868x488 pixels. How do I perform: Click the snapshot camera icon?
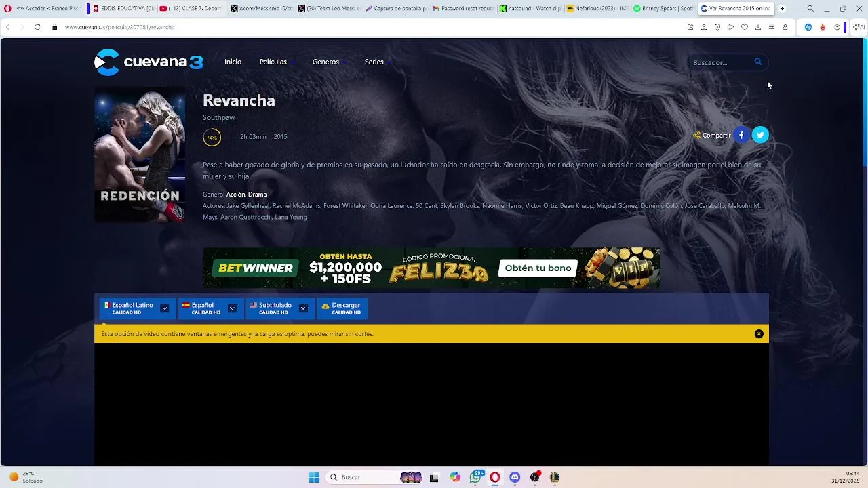[704, 27]
